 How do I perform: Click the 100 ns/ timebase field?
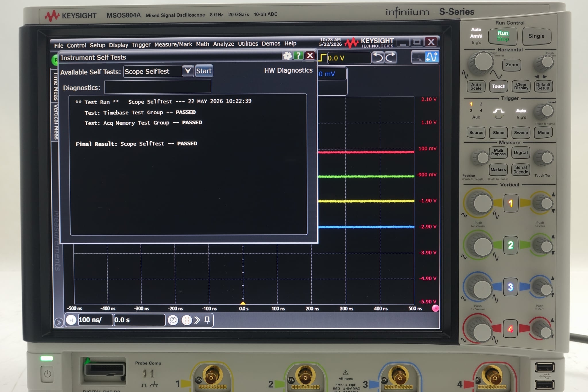tap(95, 320)
